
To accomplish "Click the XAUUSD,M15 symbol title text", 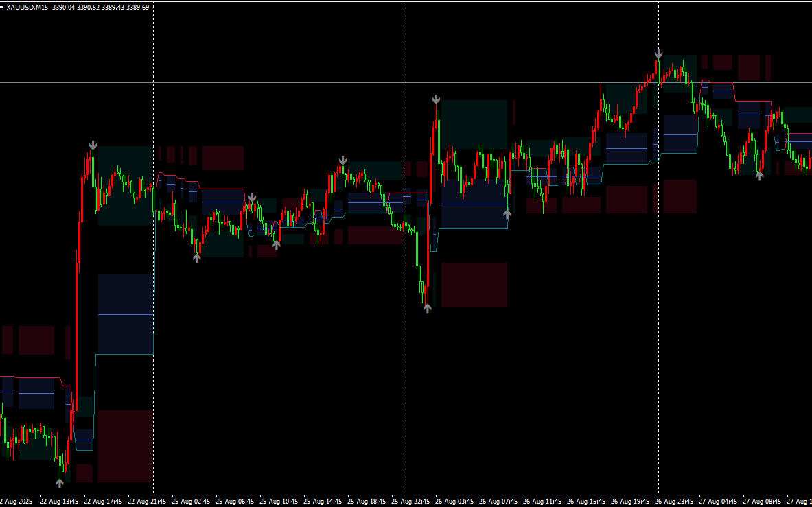I will pos(27,7).
